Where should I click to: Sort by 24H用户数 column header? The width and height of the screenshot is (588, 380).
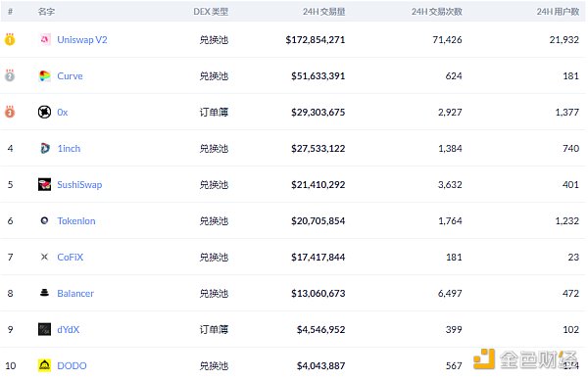click(x=558, y=12)
